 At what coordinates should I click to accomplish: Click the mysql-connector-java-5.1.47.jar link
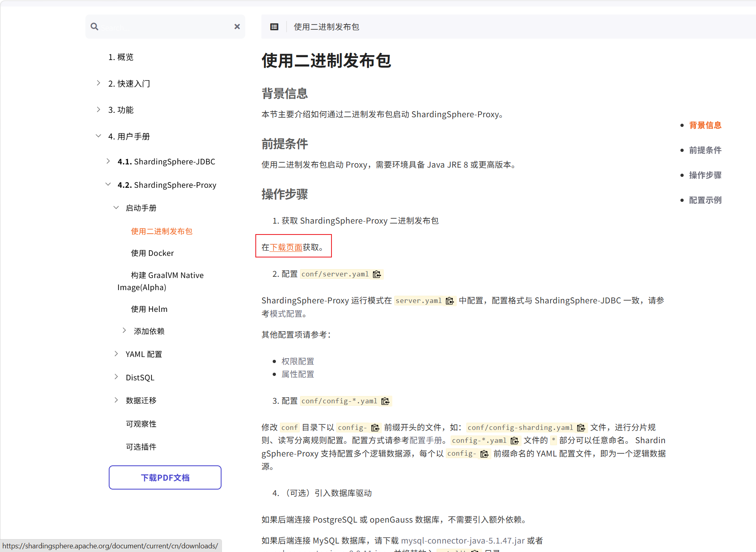coord(463,541)
